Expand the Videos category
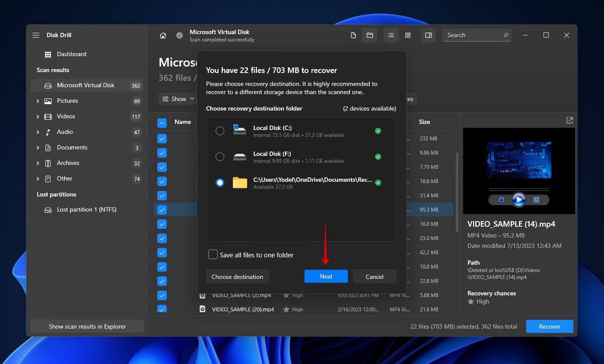The height and width of the screenshot is (364, 604). (x=38, y=117)
